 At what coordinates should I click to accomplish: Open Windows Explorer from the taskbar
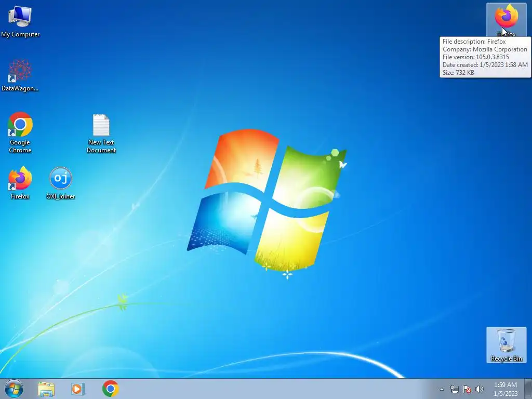click(46, 389)
